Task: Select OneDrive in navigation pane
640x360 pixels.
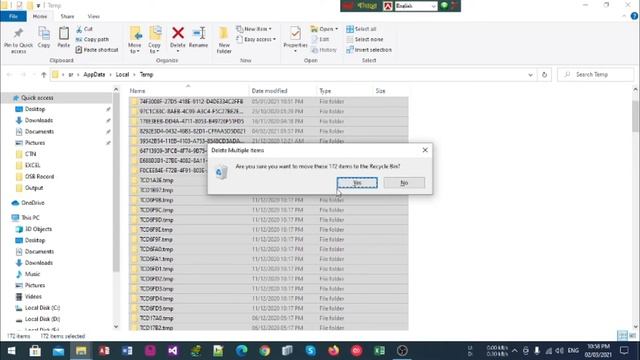Action: click(33, 203)
